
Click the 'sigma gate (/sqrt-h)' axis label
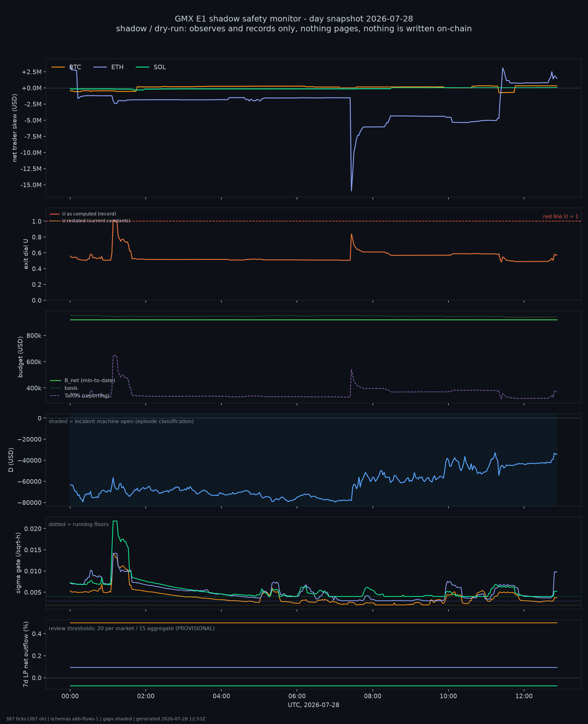tap(18, 563)
